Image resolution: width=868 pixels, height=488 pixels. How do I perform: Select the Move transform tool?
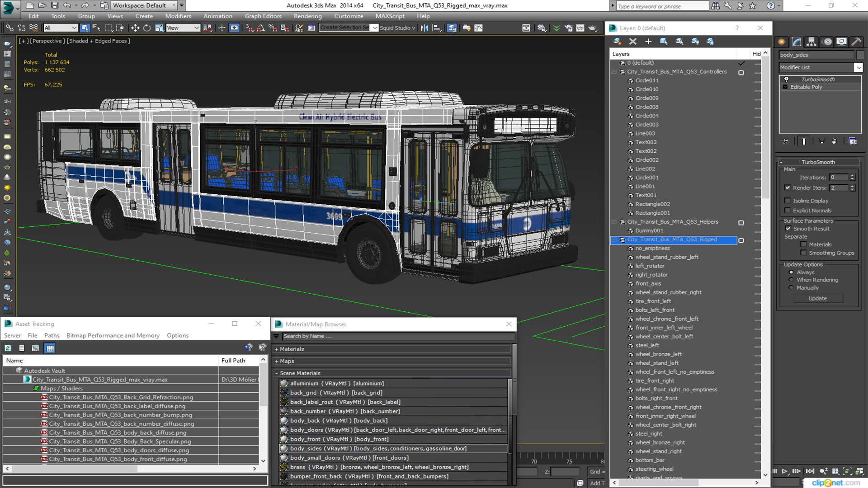pyautogui.click(x=135, y=28)
